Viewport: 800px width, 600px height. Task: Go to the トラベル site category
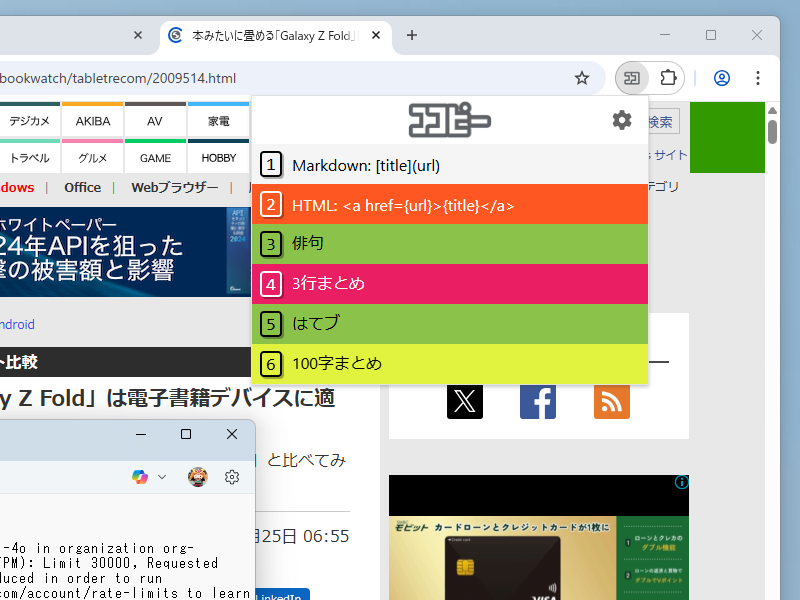tap(29, 157)
